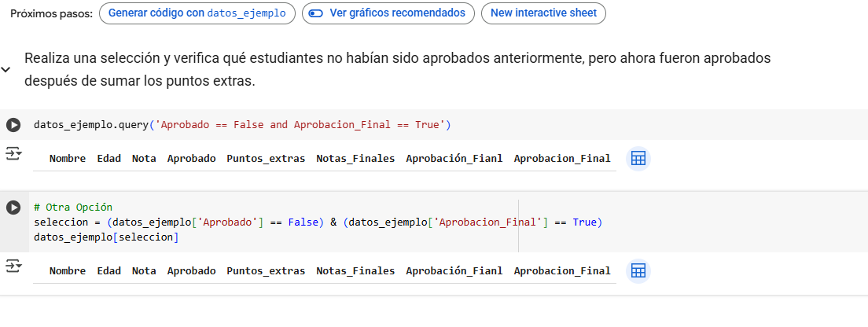Click 'Aprobacion_Final' header in first table
Viewport: 868px width, 327px height.
pos(562,159)
